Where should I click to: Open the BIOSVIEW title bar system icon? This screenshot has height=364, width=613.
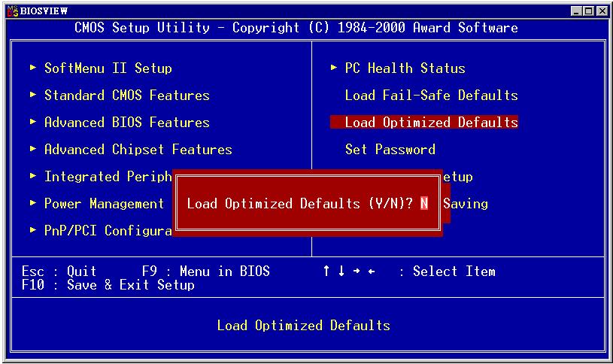pyautogui.click(x=13, y=11)
